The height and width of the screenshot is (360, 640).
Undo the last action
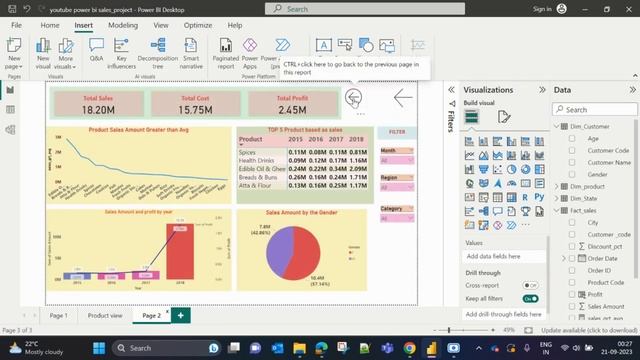[27, 9]
